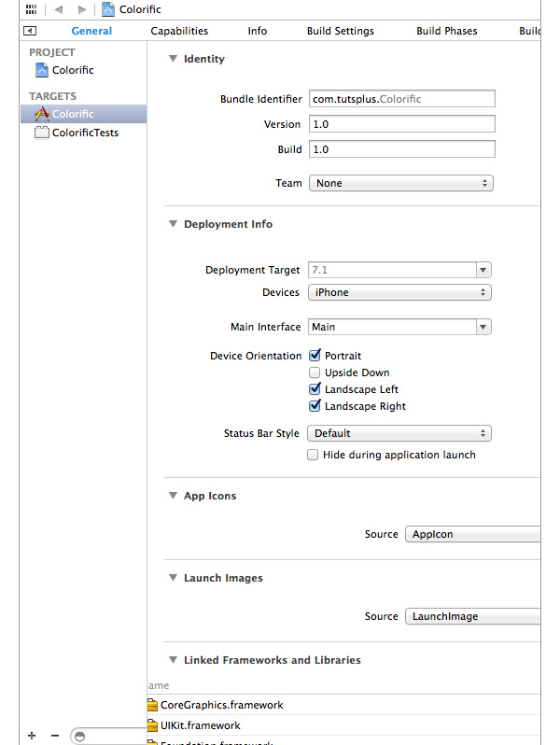The height and width of the screenshot is (745, 560).
Task: Go back with the left arrow
Action: click(59, 9)
